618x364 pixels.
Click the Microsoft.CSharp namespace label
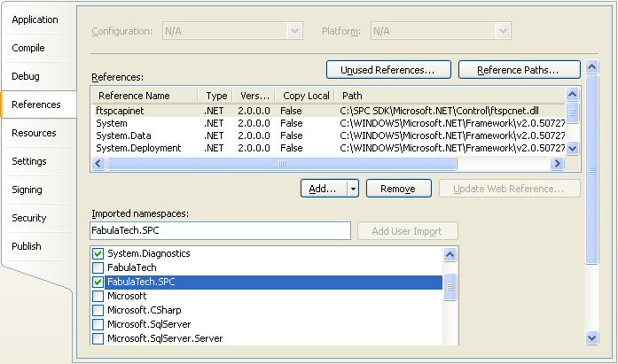pyautogui.click(x=145, y=310)
